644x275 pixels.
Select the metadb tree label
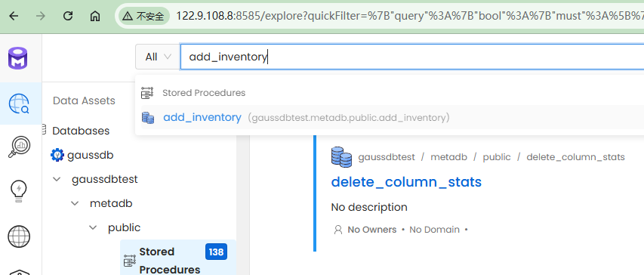point(111,203)
